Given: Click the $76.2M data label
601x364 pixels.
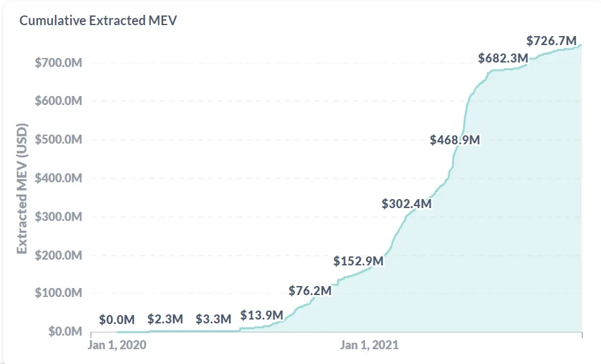Looking at the screenshot, I should click(x=310, y=291).
